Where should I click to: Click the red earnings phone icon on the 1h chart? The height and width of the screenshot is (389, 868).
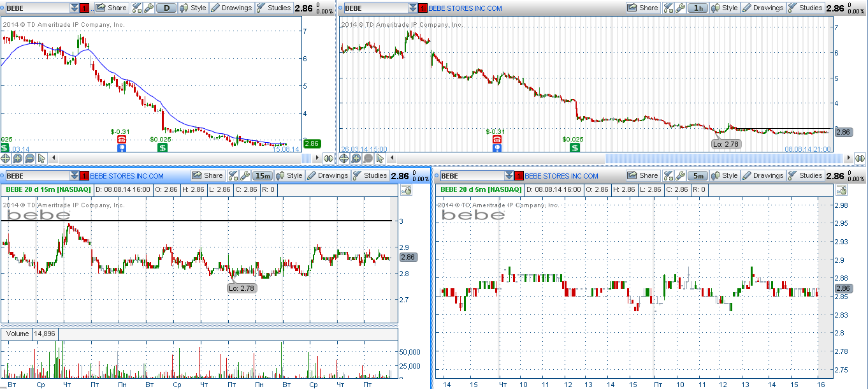pyautogui.click(x=497, y=139)
